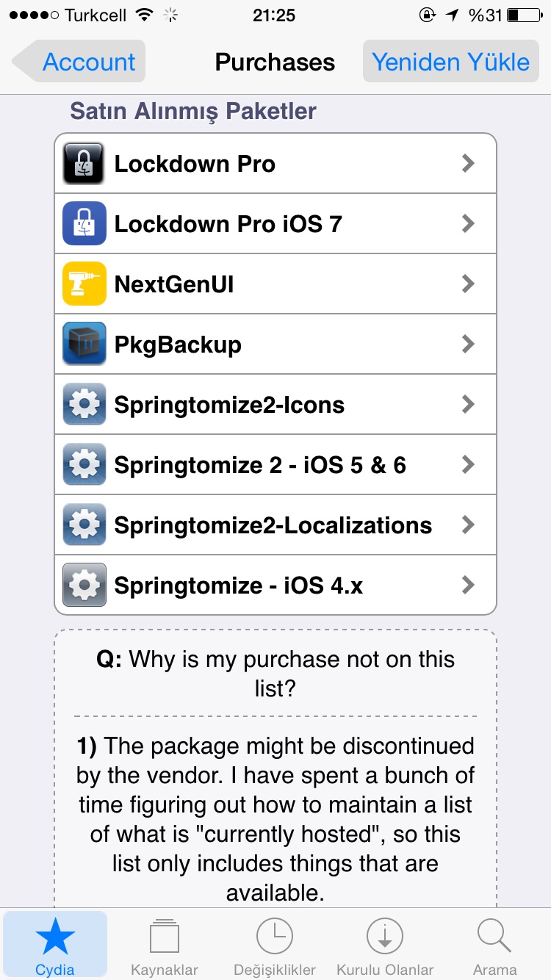Screen dimensions: 551x980
Task: Tap the Cydia star icon
Action: [55, 937]
